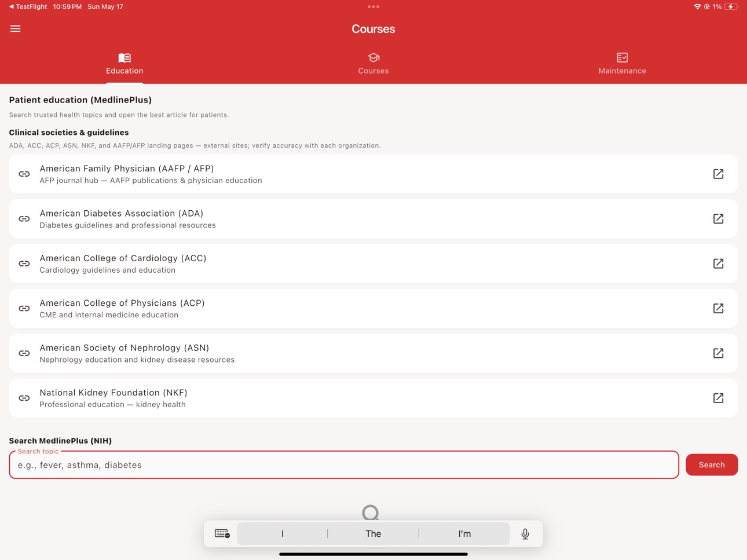Tap the keyboard icon in suggestion bar
Screen dimensions: 747x560
(x=222, y=533)
